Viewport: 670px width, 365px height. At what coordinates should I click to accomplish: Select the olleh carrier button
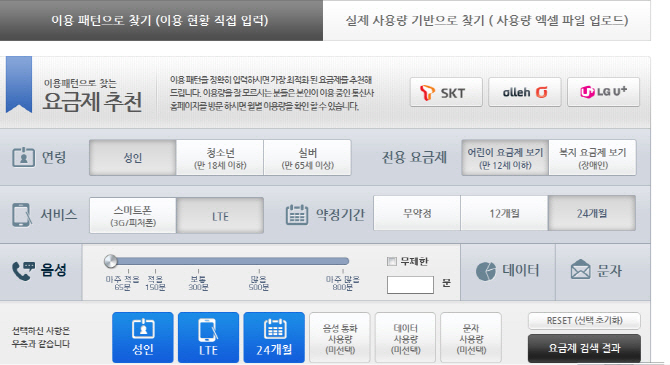tap(525, 92)
